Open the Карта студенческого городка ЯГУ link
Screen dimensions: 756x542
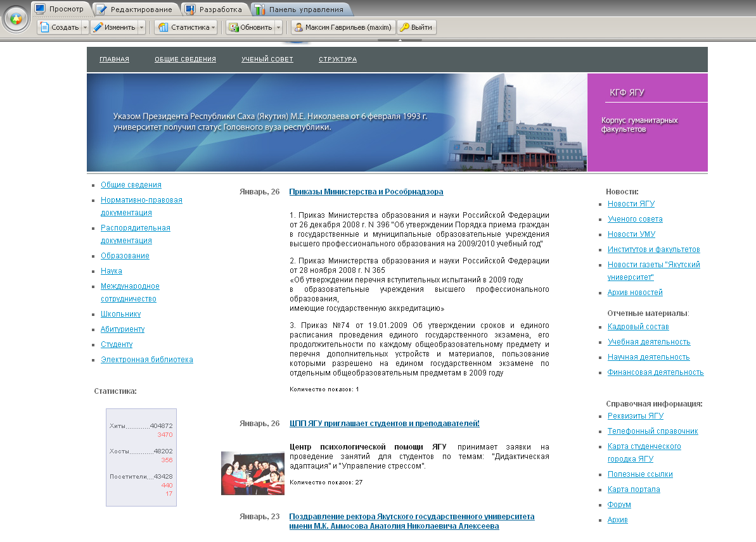point(644,453)
